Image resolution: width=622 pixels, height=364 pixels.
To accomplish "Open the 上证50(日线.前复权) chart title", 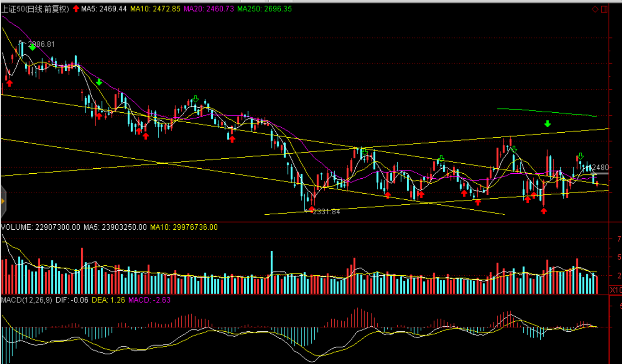I will tap(35, 9).
